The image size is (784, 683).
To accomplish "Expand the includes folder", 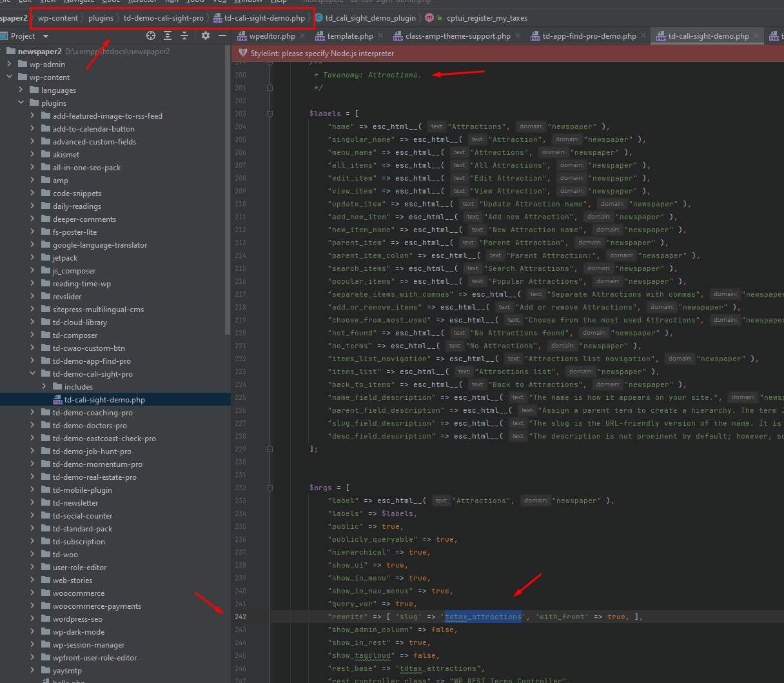I will click(44, 387).
